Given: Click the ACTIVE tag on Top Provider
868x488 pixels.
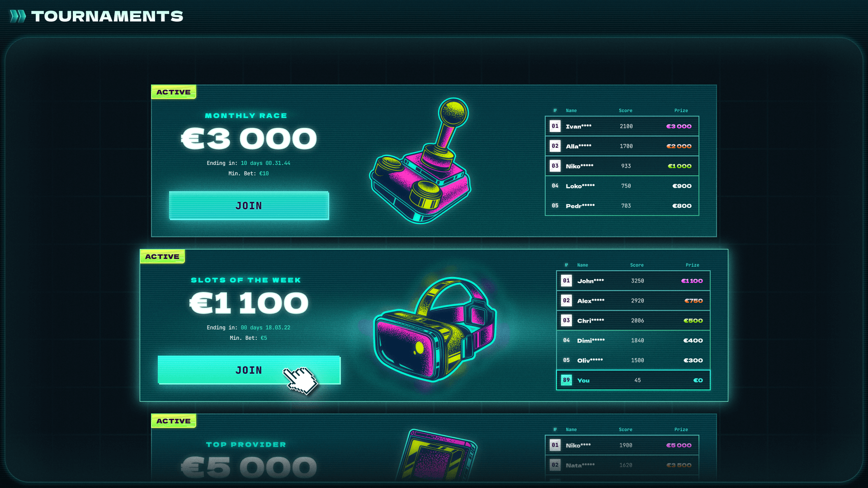Looking at the screenshot, I should (174, 421).
